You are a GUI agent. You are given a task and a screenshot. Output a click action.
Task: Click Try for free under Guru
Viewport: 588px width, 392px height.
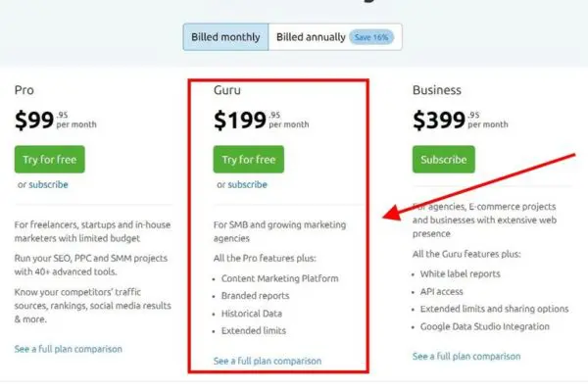(247, 159)
